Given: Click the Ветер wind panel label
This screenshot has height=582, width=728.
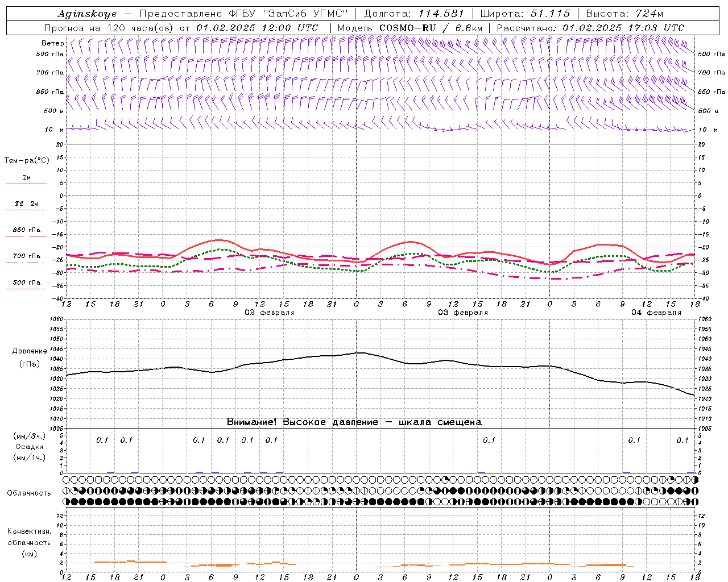Looking at the screenshot, I should tap(53, 43).
